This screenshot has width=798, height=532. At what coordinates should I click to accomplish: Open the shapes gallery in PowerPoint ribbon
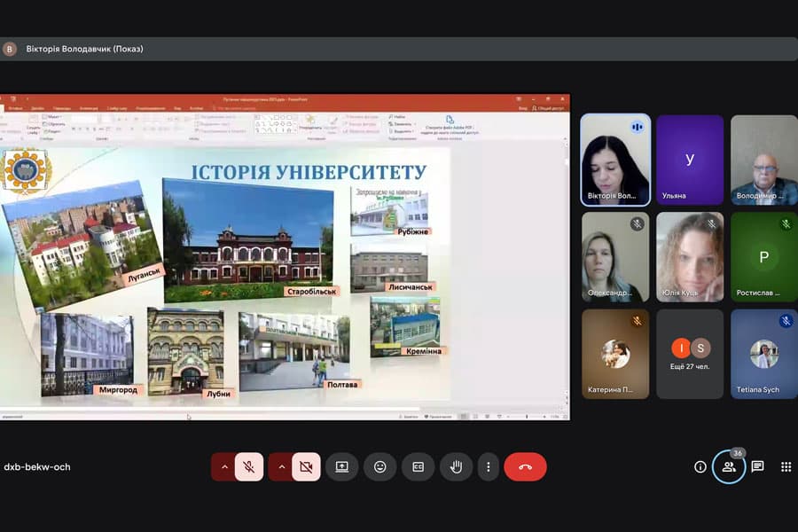click(x=276, y=124)
